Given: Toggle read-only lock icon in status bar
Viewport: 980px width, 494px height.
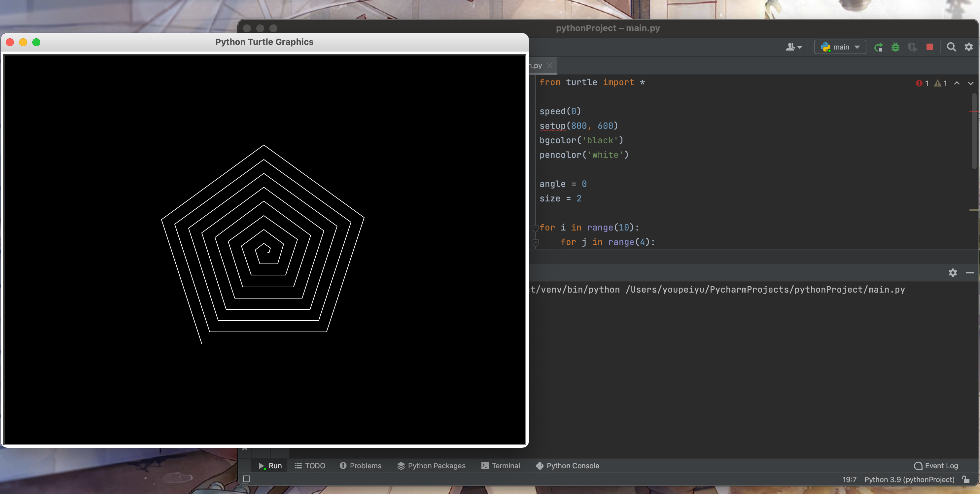Looking at the screenshot, I should pos(966,479).
